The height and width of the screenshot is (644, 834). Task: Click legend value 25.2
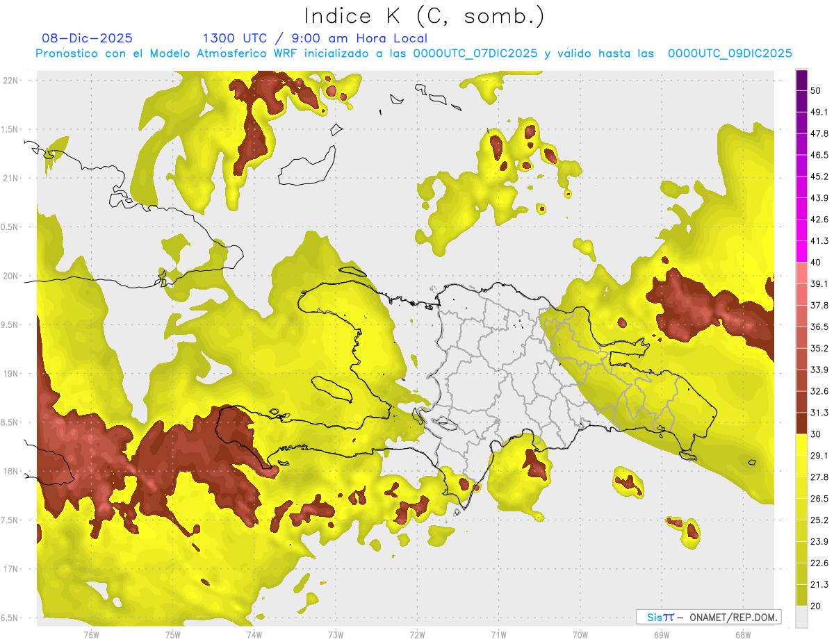(x=819, y=520)
